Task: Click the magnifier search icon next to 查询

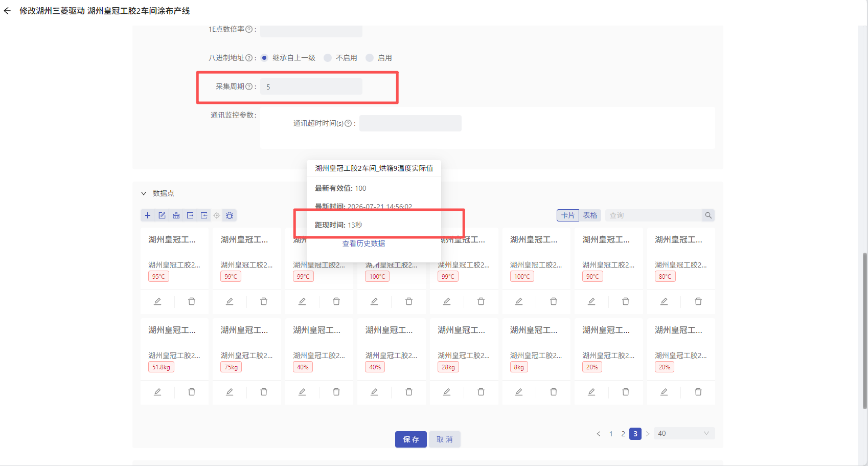Action: (x=708, y=215)
